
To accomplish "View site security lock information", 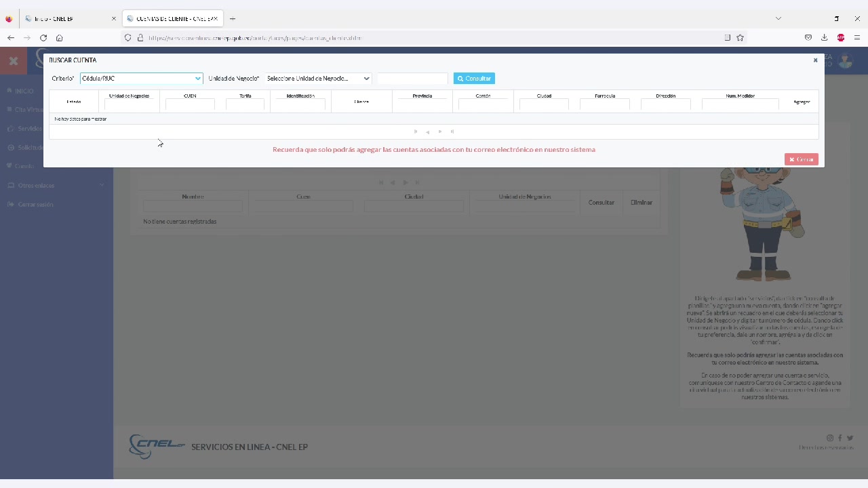I will pyautogui.click(x=140, y=38).
